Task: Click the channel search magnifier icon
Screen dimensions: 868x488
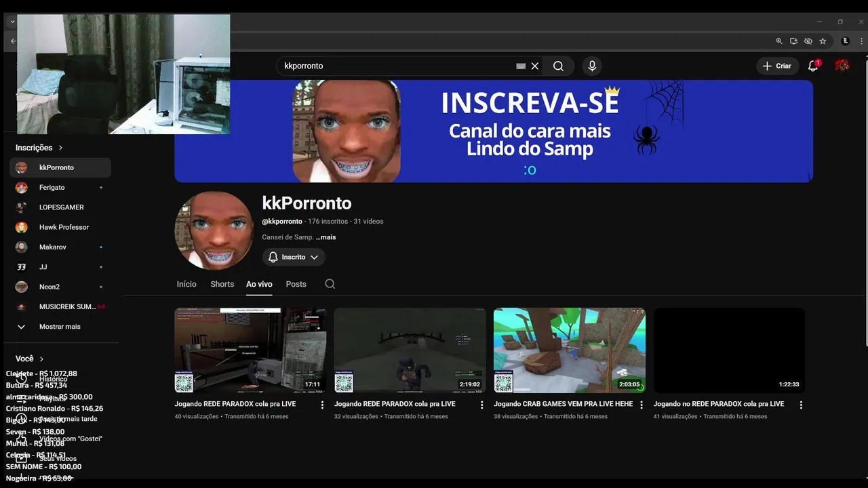Action: [x=330, y=284]
